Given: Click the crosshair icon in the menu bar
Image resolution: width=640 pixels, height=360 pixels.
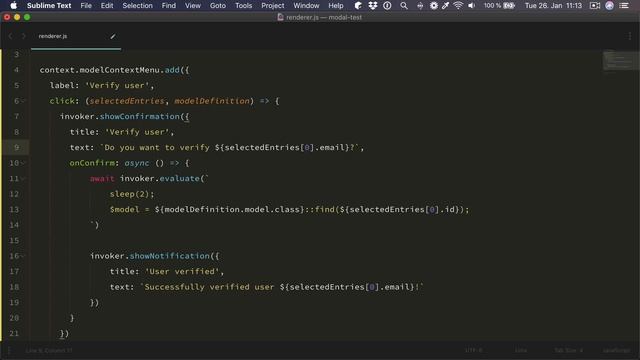Looking at the screenshot, I should 420,6.
